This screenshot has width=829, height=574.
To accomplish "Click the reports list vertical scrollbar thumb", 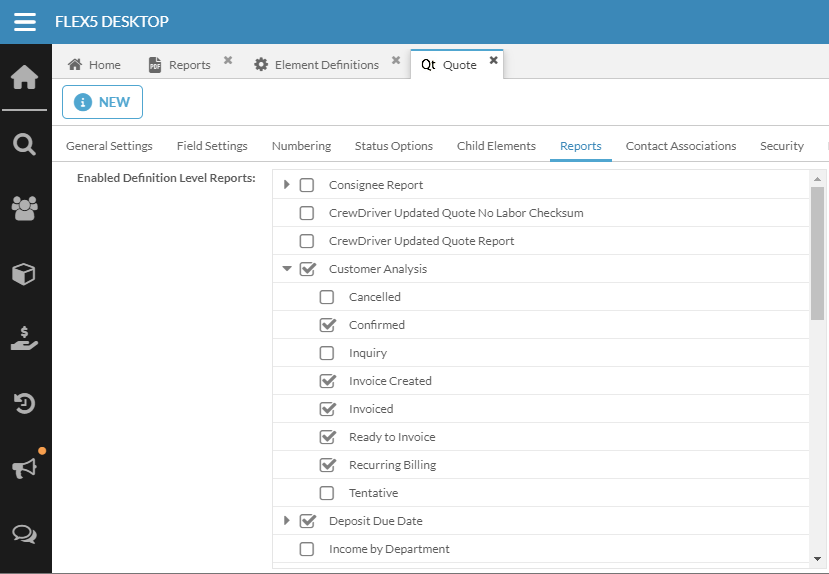I will pos(817,253).
